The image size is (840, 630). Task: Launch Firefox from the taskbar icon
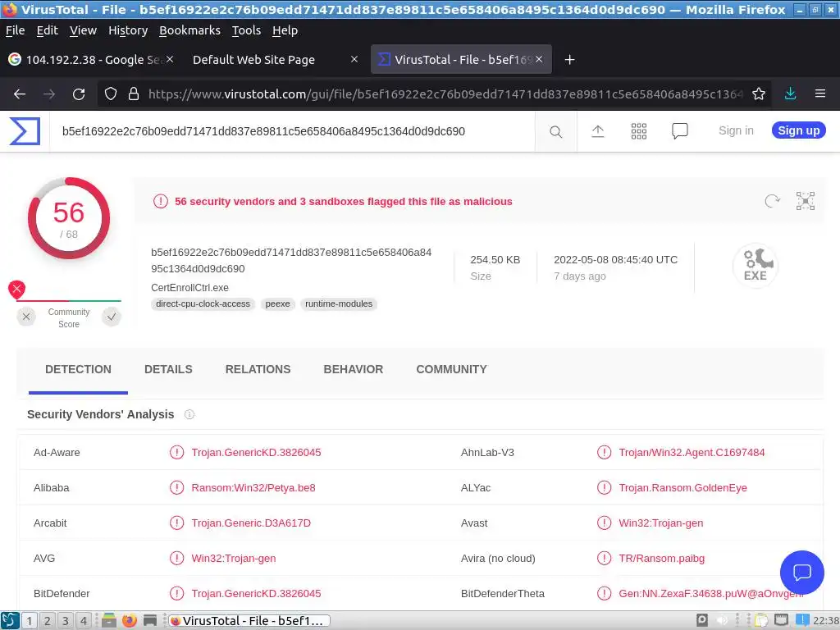click(x=129, y=620)
